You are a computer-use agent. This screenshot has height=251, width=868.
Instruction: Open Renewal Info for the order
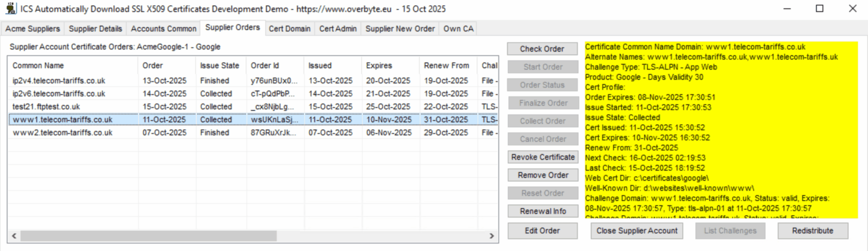click(542, 211)
